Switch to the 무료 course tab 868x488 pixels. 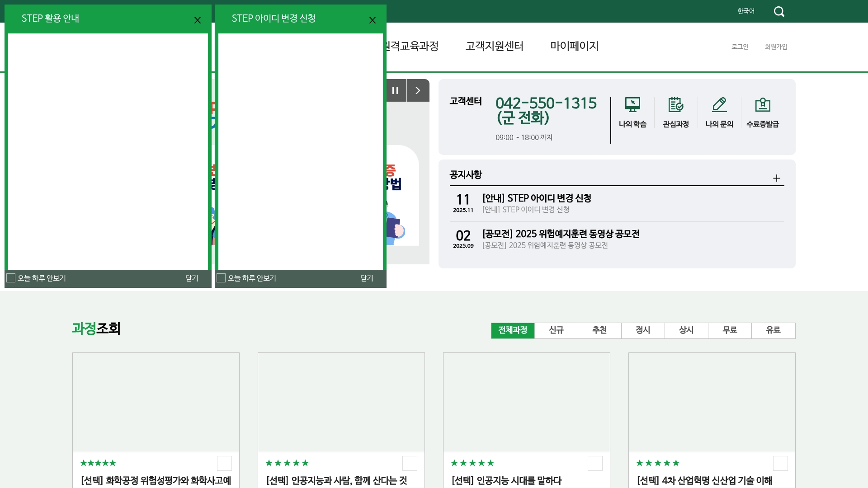click(730, 330)
